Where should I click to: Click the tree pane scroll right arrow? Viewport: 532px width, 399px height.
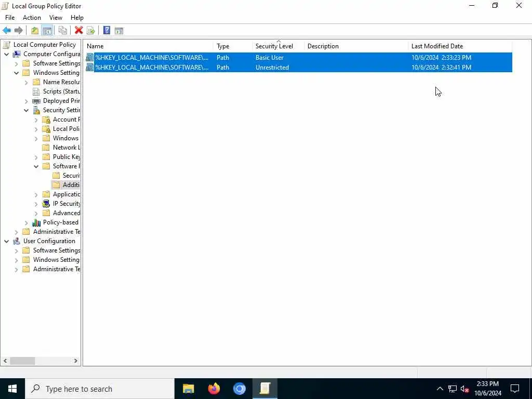pyautogui.click(x=76, y=361)
